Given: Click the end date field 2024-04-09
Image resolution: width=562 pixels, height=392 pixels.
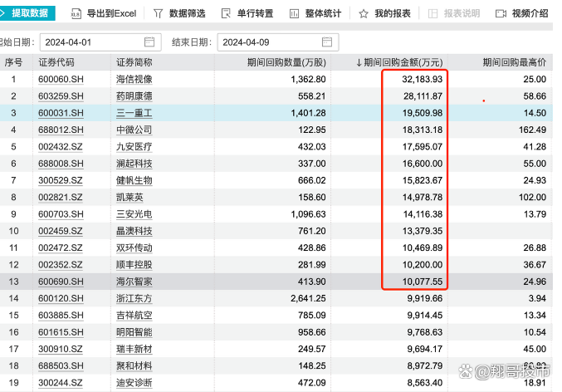Looking at the screenshot, I should pos(278,42).
